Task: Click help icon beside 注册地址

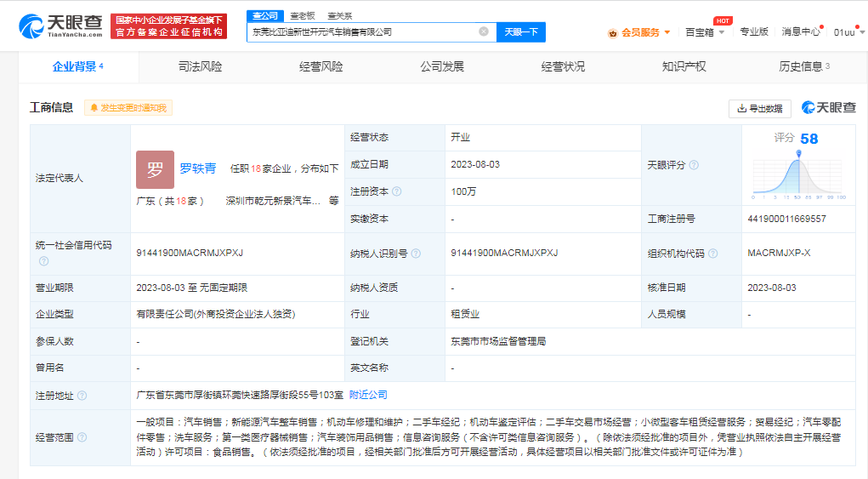Action: [82, 395]
